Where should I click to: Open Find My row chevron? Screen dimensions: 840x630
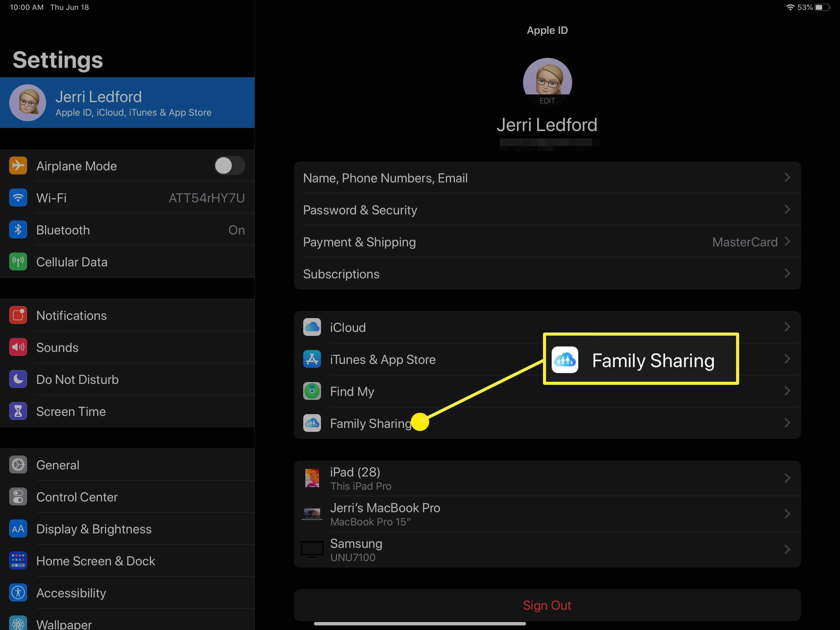click(x=787, y=391)
